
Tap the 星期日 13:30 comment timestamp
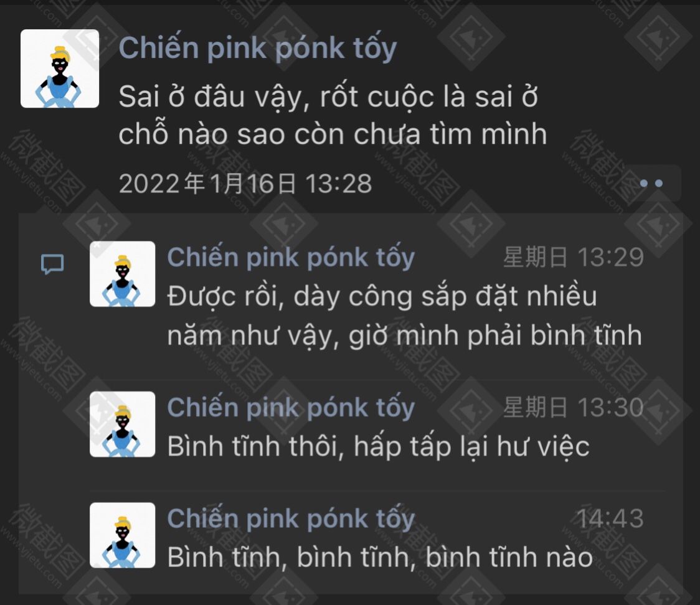(x=573, y=407)
